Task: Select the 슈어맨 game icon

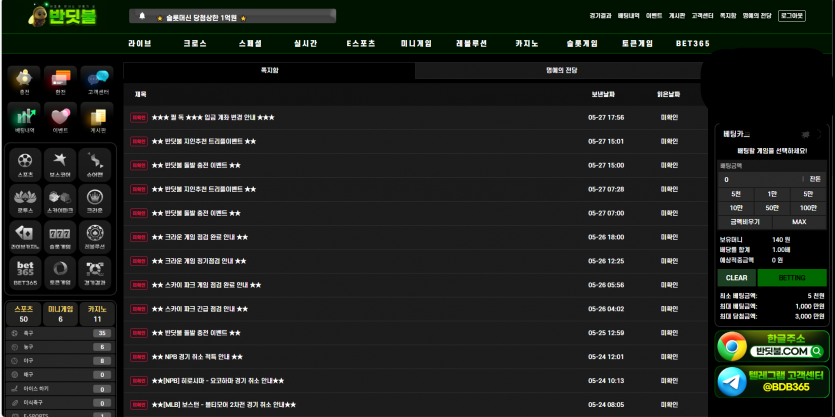Action: [95, 164]
